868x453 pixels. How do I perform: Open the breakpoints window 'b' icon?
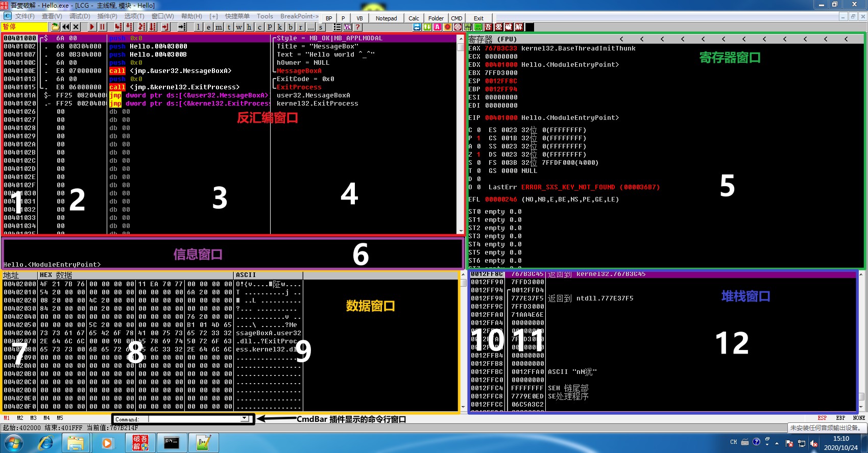pos(291,27)
